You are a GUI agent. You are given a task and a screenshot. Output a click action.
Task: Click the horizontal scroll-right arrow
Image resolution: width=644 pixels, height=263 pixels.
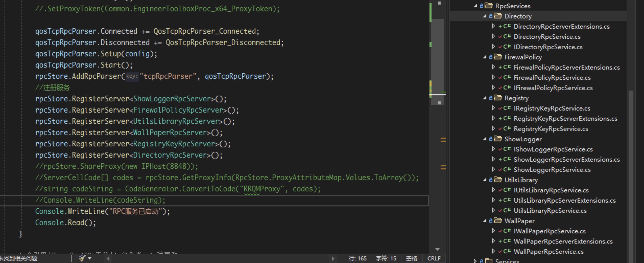click(333, 258)
